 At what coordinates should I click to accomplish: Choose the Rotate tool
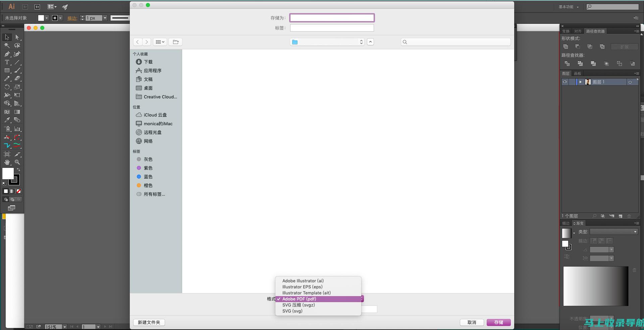point(7,87)
